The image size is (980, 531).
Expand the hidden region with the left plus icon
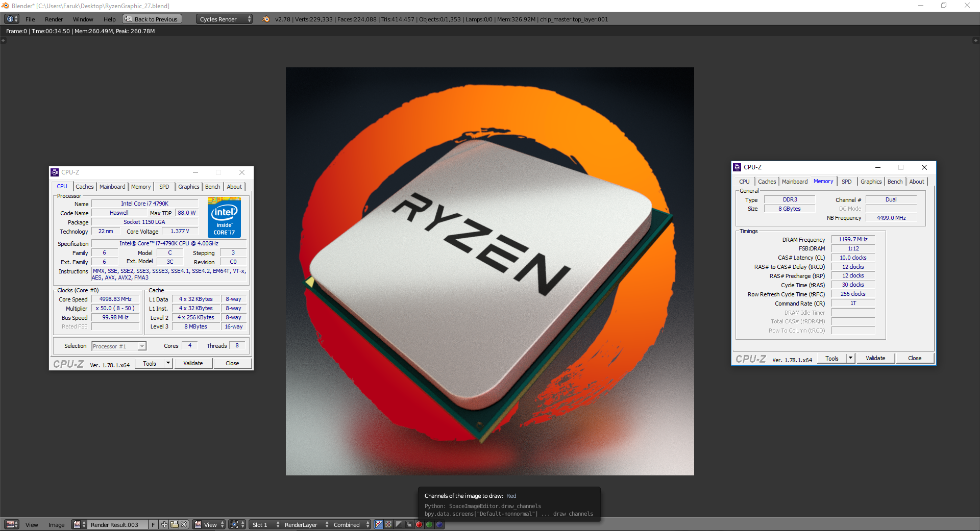(x=3, y=40)
